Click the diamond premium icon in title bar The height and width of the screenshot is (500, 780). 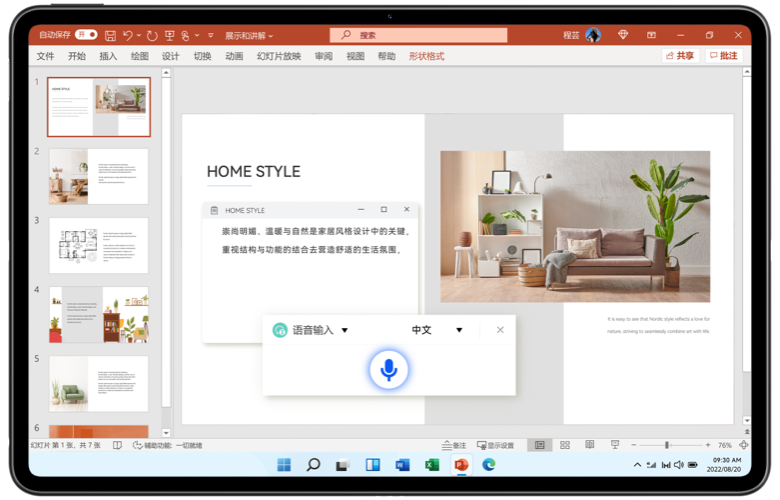[623, 35]
